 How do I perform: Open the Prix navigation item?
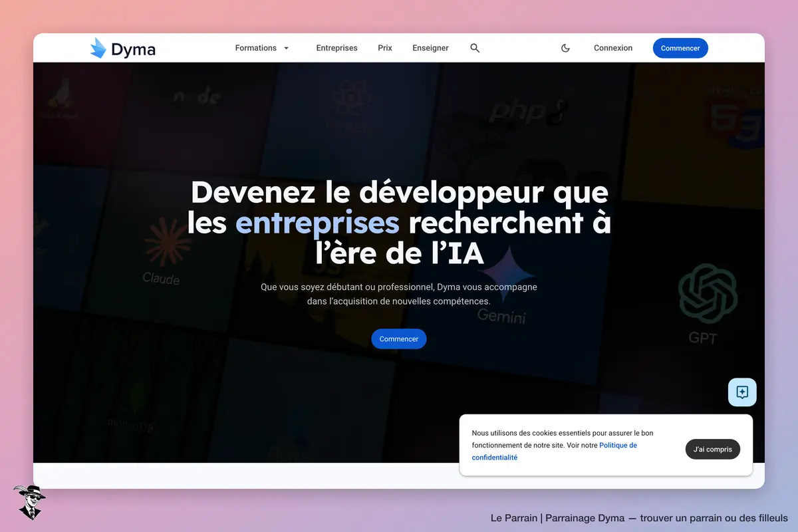[385, 48]
